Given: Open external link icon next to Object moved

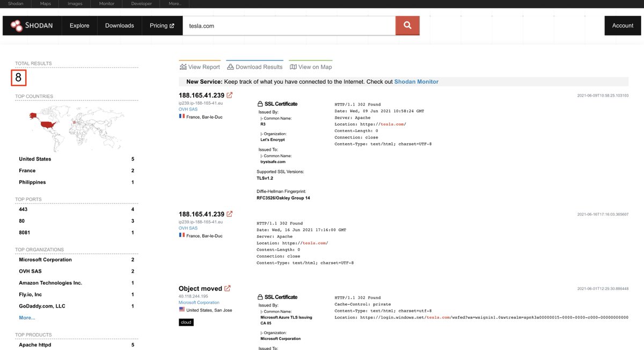Looking at the screenshot, I should [x=228, y=288].
